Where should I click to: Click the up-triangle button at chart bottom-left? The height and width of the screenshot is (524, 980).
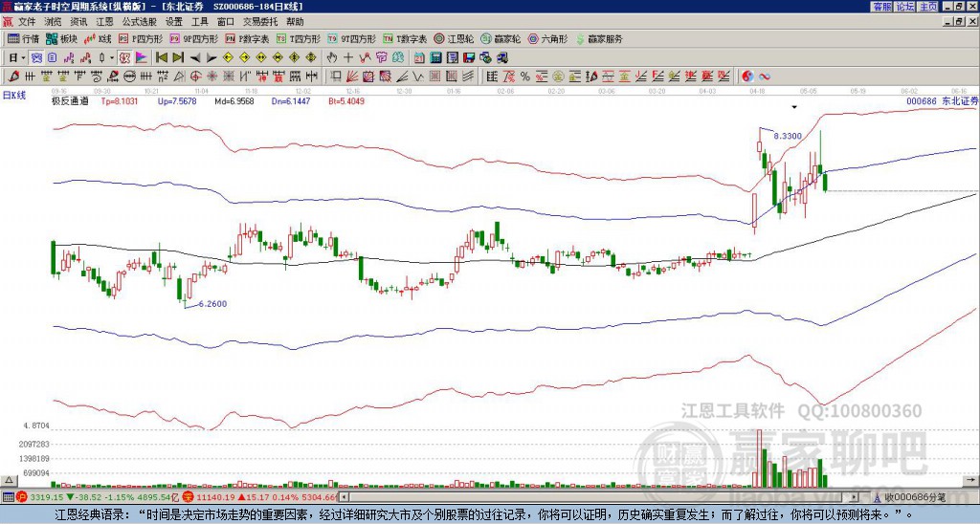pos(9,480)
